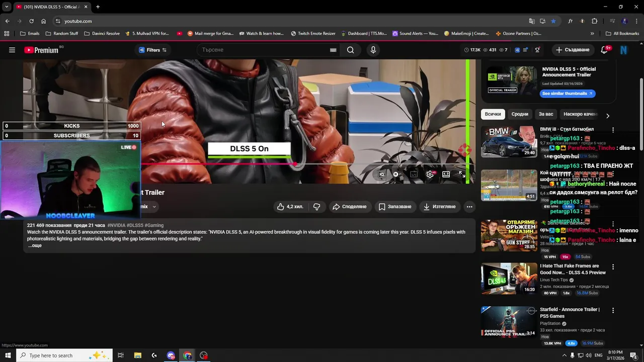Click the #NVIDIA hashtag link
Screen dimensions: 644x362
116,226
